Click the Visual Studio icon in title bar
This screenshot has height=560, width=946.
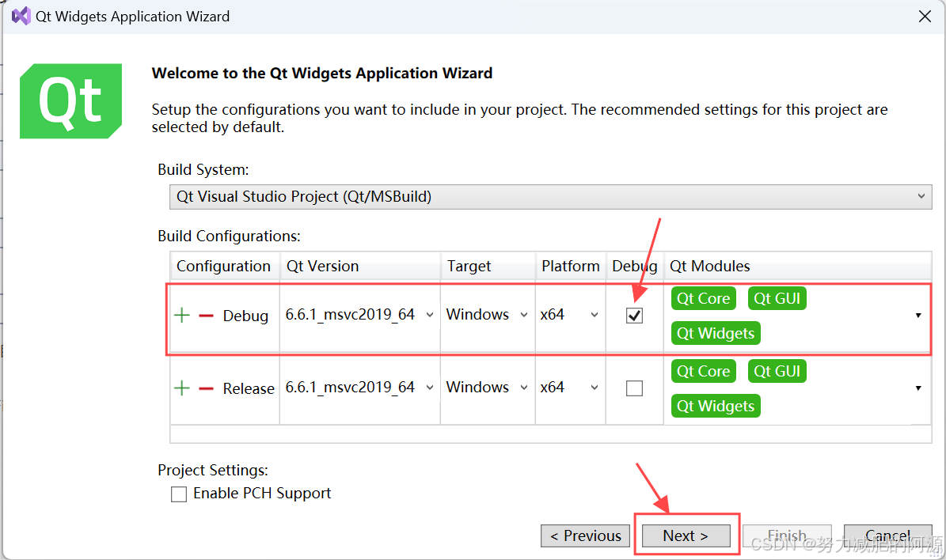coord(21,17)
